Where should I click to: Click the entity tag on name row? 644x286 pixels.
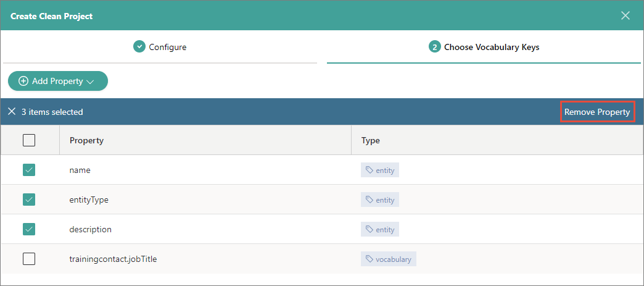click(380, 170)
